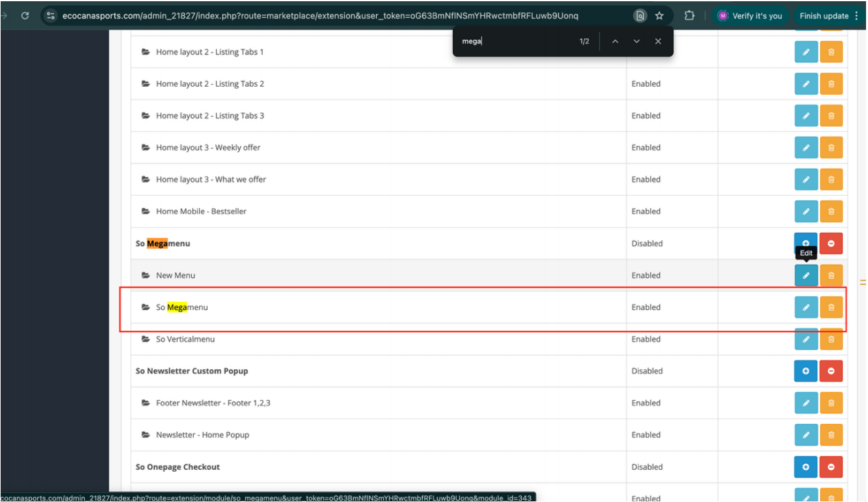Open browser extensions puzzle icon
This screenshot has height=502, width=868.
(x=689, y=16)
